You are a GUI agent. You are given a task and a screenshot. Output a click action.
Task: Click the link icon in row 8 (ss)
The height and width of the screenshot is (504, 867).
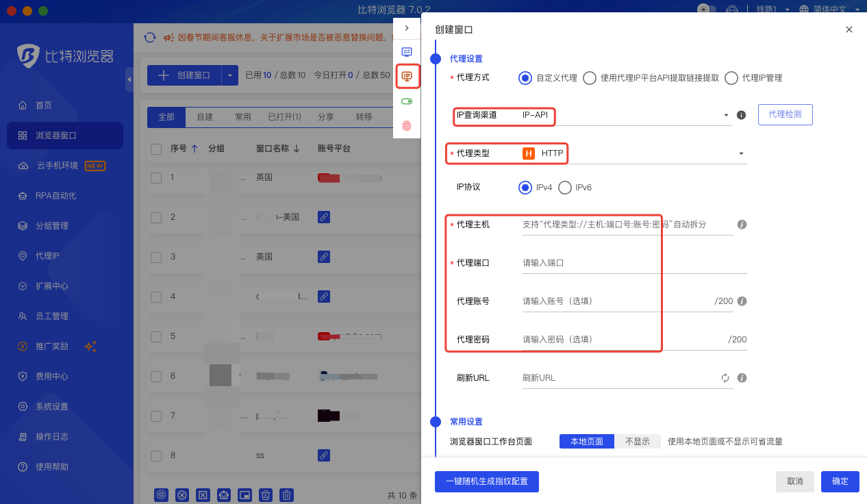[x=324, y=455]
